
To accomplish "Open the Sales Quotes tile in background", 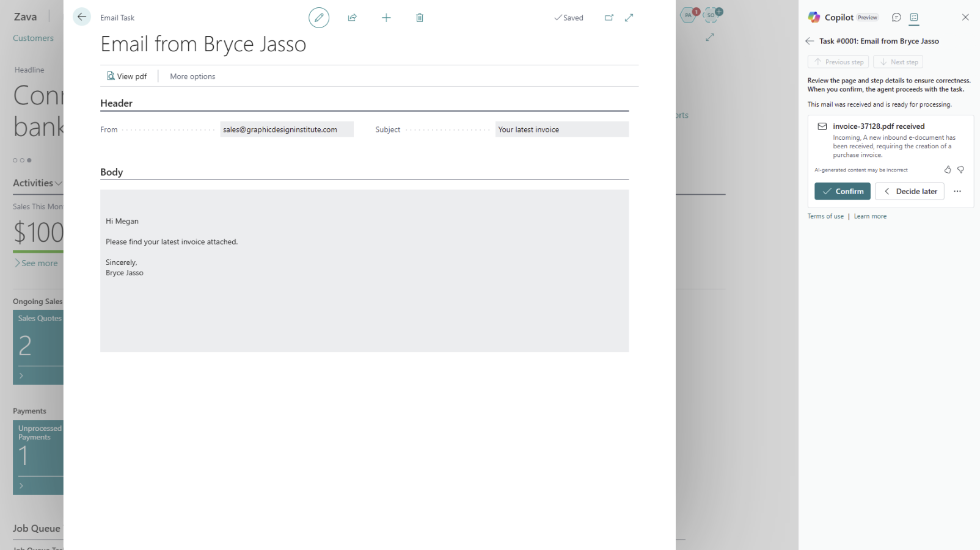I will [x=38, y=347].
